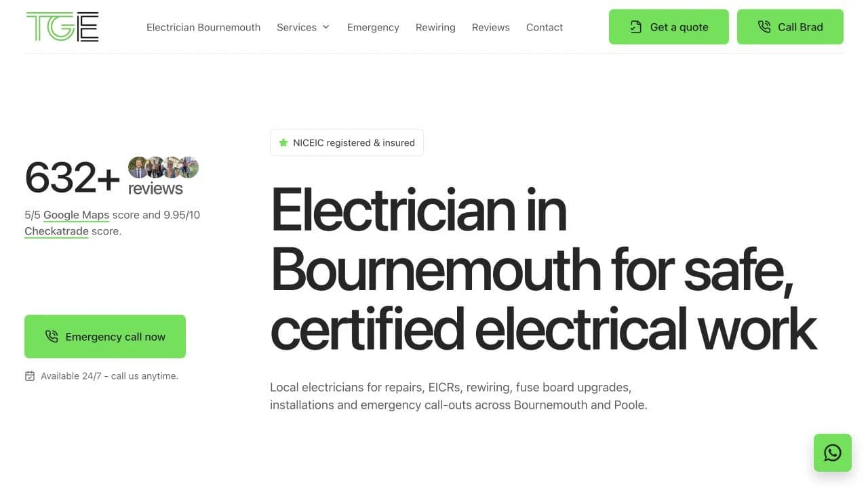This screenshot has width=868, height=488.
Task: Open the Services menu
Action: pos(303,27)
